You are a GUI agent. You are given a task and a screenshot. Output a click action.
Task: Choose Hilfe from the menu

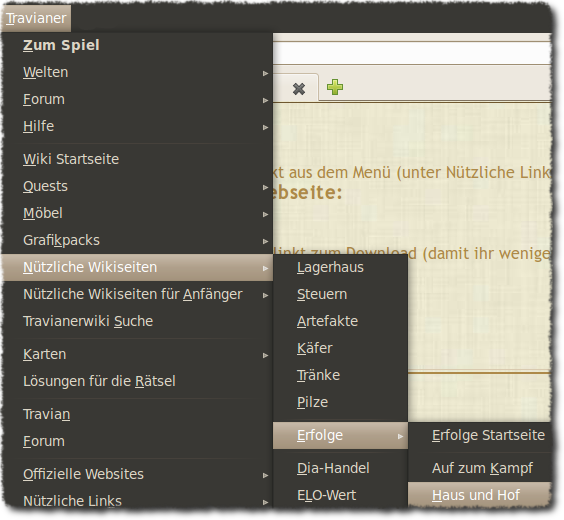click(137, 127)
